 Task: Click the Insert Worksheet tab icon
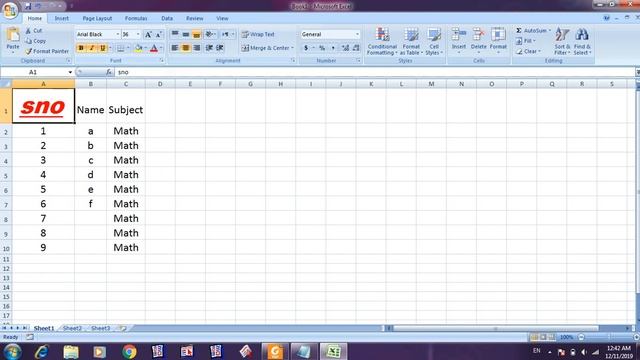123,328
